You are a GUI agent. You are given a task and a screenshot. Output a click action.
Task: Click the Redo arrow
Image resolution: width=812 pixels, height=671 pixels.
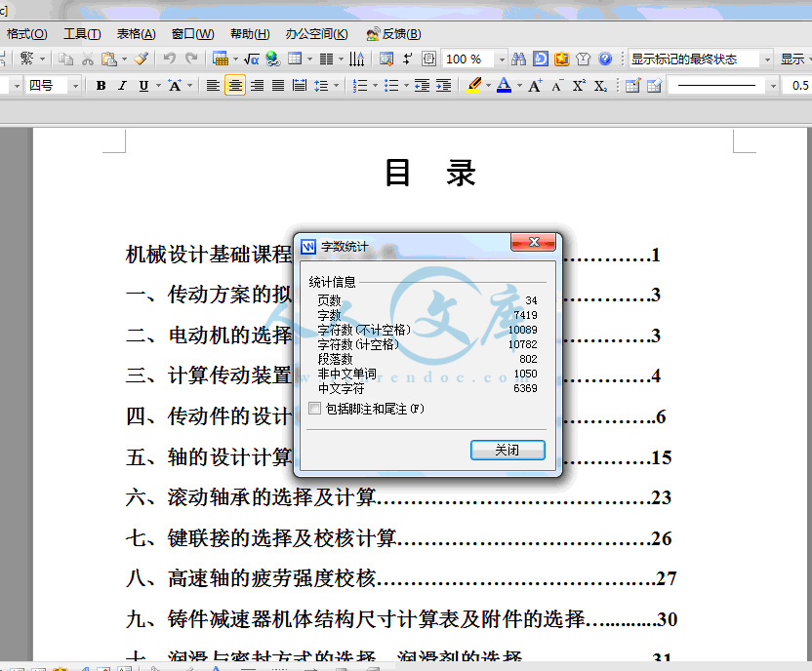(x=191, y=59)
